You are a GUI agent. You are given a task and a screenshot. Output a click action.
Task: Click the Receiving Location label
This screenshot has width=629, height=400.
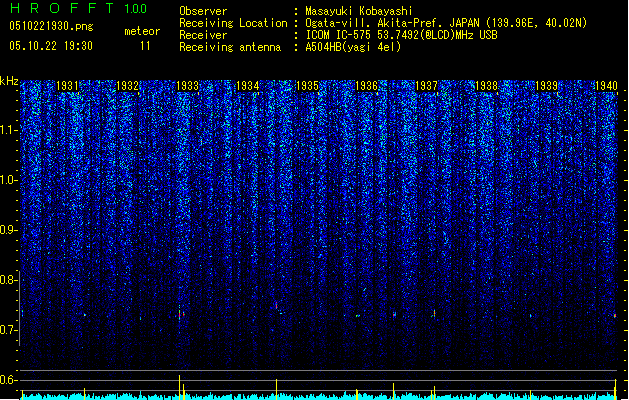233,23
